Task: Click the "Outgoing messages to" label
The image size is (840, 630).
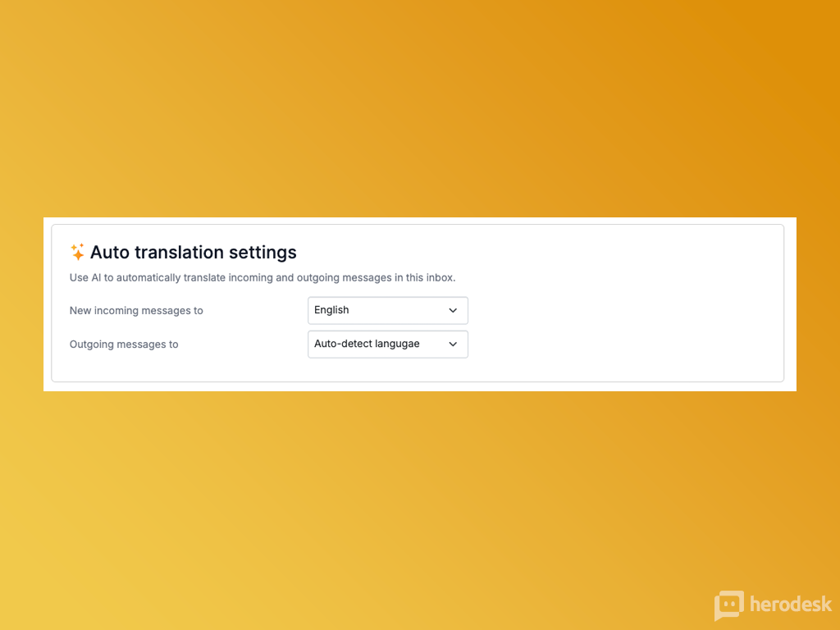Action: [124, 345]
